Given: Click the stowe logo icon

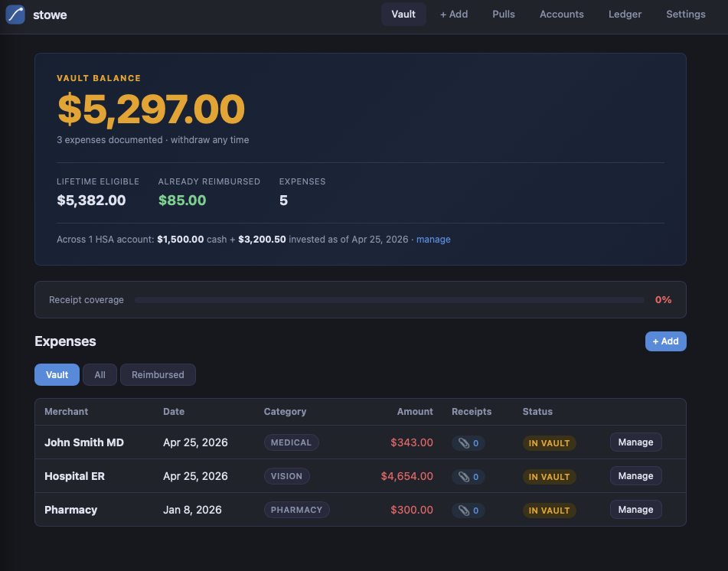Looking at the screenshot, I should (x=15, y=15).
